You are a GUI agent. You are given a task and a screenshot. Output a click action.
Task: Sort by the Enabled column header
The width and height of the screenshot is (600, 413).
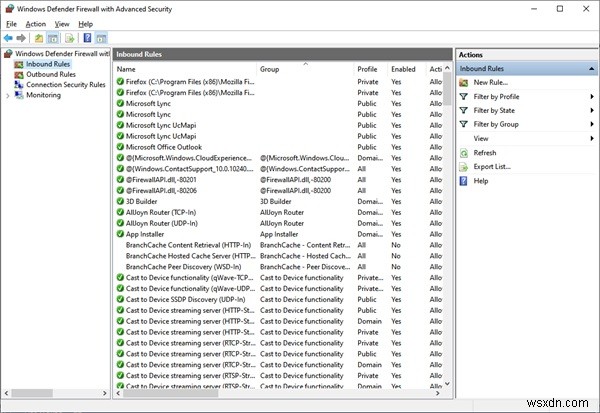click(x=407, y=69)
